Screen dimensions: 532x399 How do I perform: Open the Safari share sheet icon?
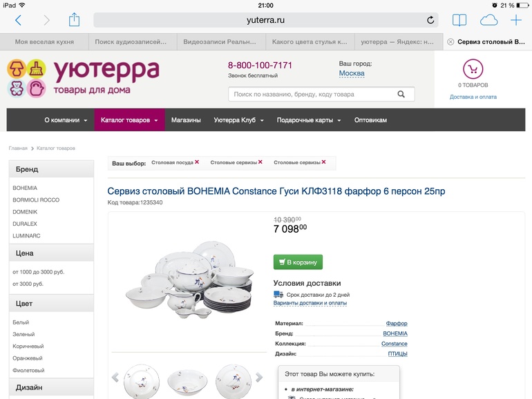(74, 19)
